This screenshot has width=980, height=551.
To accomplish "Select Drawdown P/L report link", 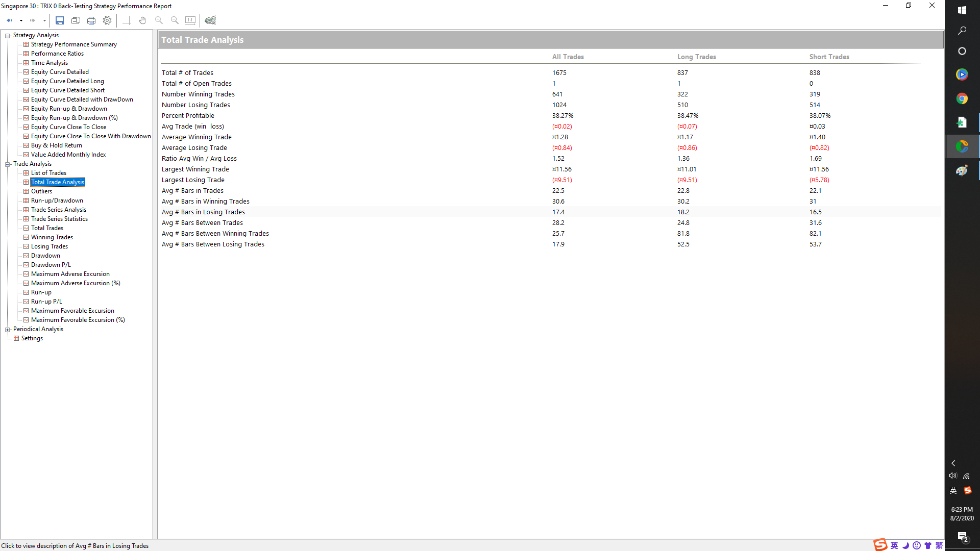I will [51, 264].
